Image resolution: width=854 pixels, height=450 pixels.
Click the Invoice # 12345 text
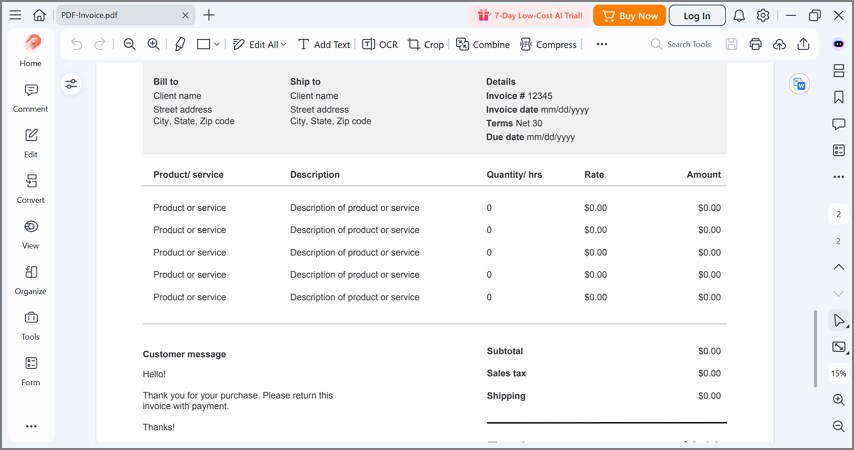coord(519,95)
